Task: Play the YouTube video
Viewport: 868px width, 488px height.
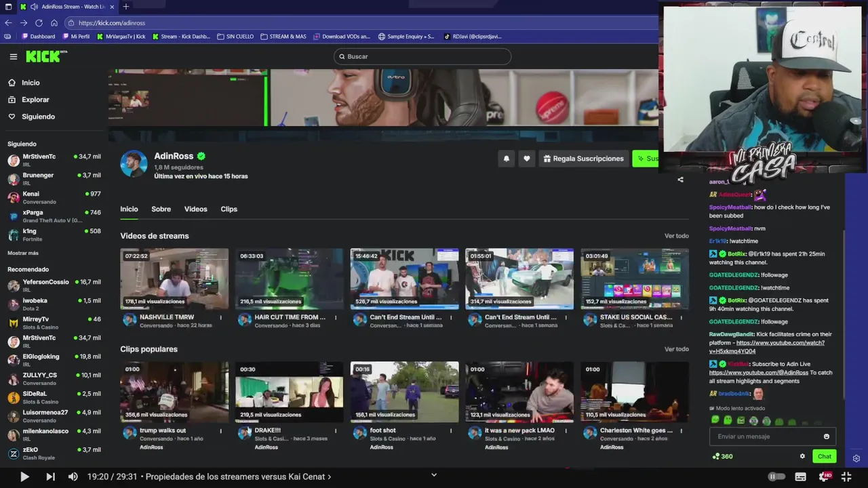Action: [24, 476]
